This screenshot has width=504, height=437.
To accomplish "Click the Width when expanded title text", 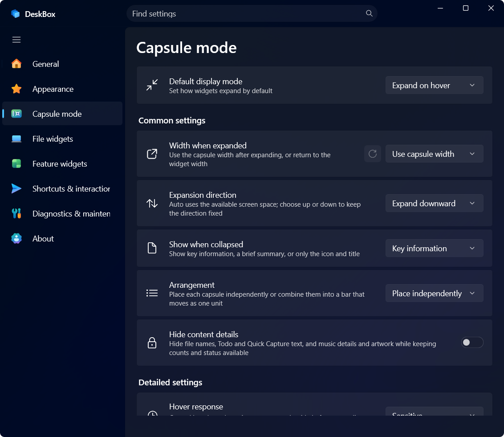I will coord(208,145).
